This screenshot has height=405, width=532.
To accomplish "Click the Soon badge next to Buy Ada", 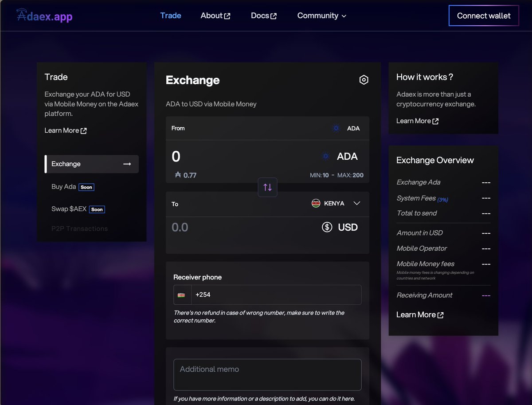I will pyautogui.click(x=86, y=187).
